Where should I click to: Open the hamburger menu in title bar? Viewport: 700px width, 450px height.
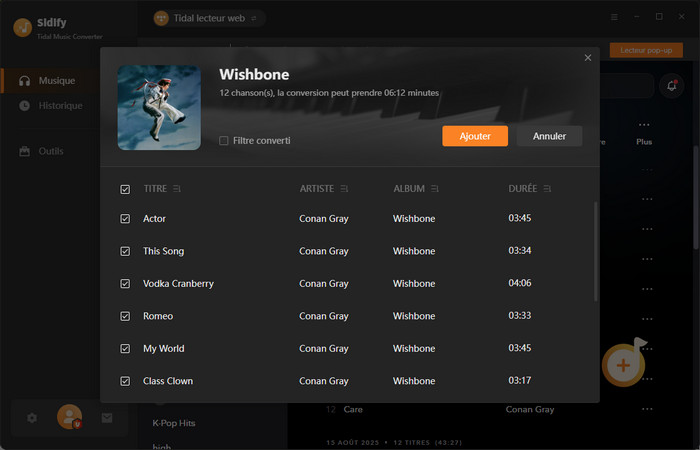click(614, 17)
